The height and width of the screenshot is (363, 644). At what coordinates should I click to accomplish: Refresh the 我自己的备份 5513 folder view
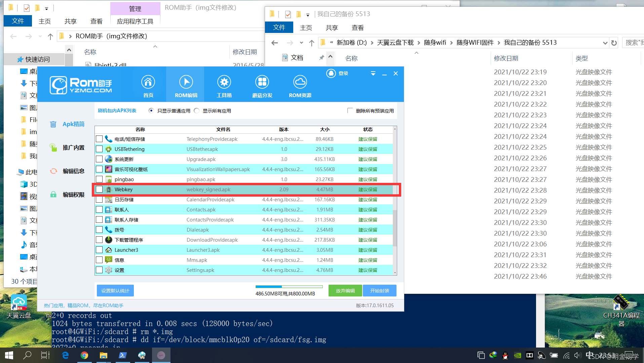pos(614,43)
